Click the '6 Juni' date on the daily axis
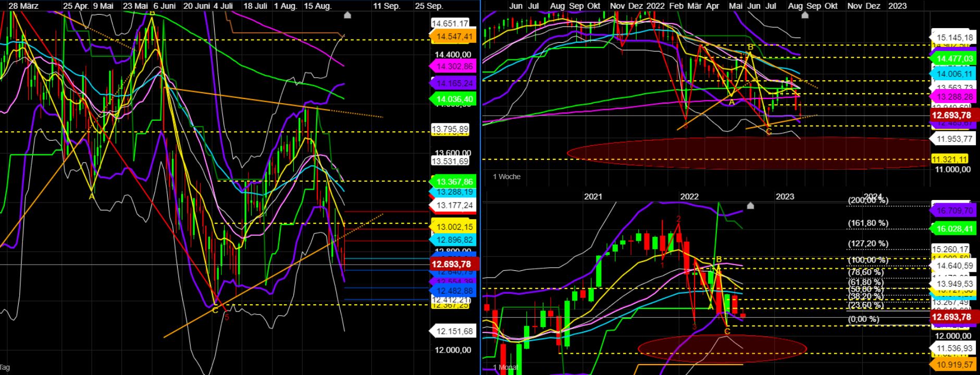980x375 pixels. 165,6
